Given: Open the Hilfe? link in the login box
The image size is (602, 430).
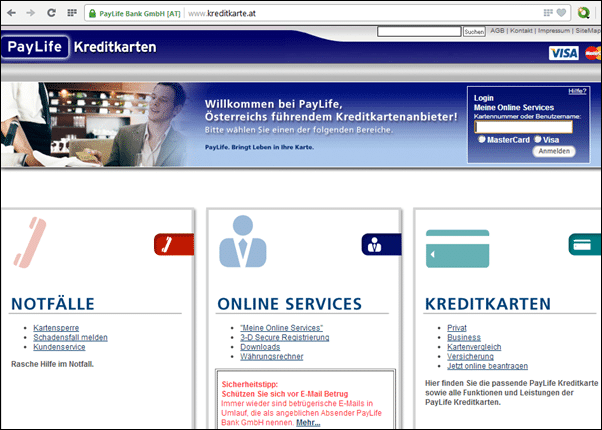Looking at the screenshot, I should [x=577, y=91].
